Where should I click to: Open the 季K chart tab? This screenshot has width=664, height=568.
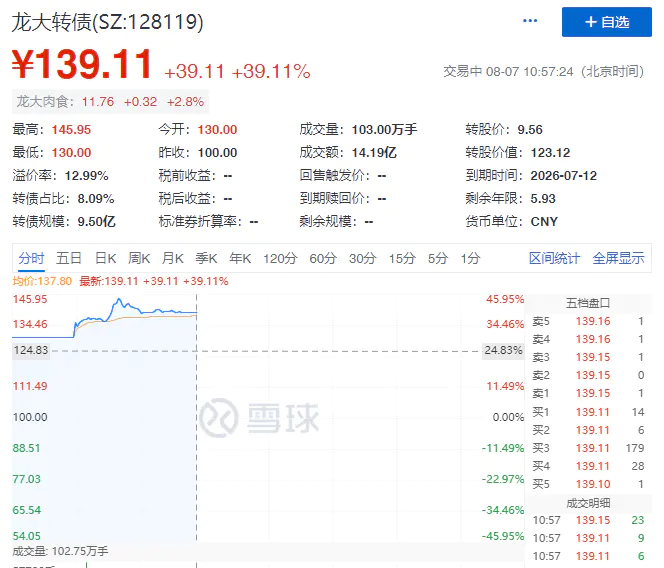tap(206, 258)
